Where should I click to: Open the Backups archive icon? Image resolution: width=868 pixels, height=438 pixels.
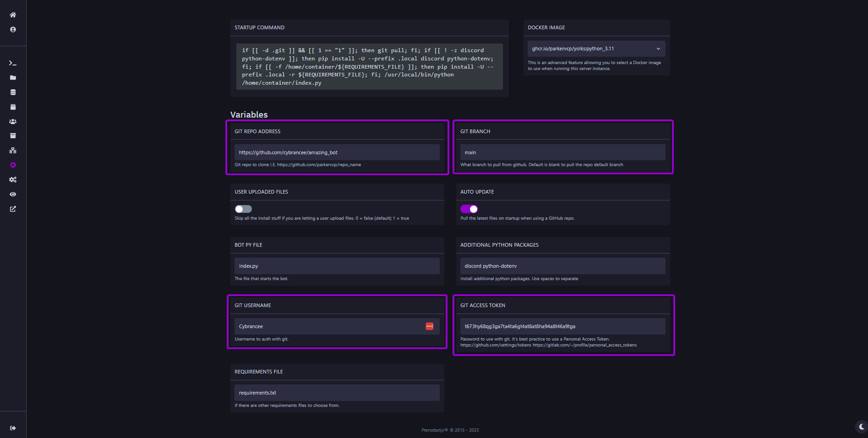[13, 135]
